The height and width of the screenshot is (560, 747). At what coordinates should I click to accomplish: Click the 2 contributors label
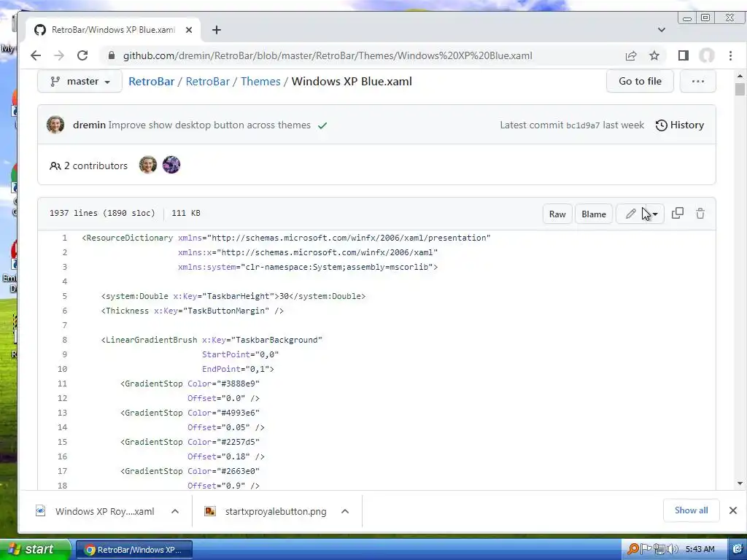coord(88,166)
